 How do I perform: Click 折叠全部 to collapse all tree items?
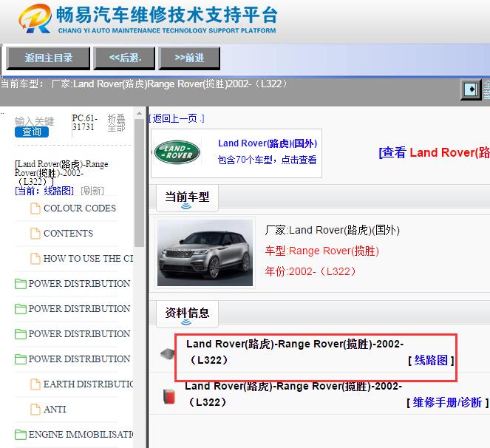pyautogui.click(x=116, y=123)
